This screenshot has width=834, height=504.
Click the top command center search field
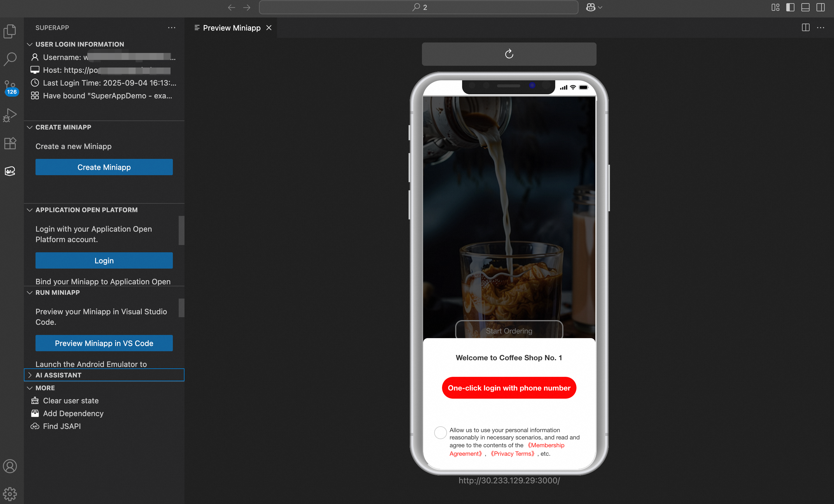[418, 8]
